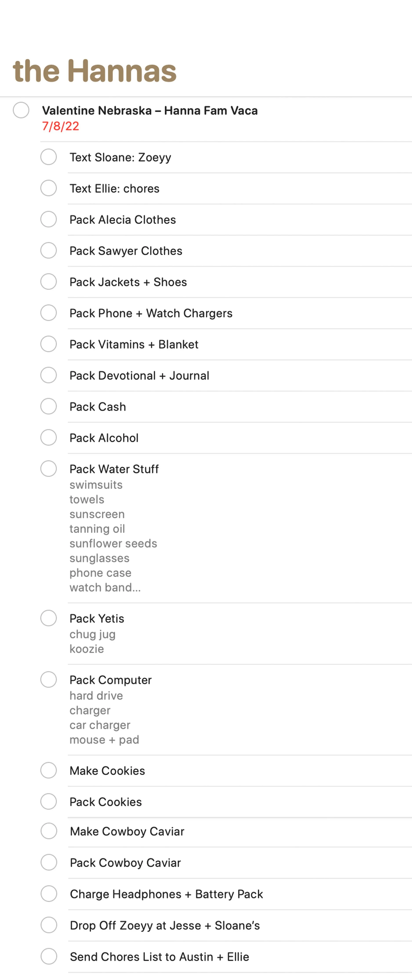
Task: Mark 'Pack Alcohol' complete
Action: [x=48, y=437]
